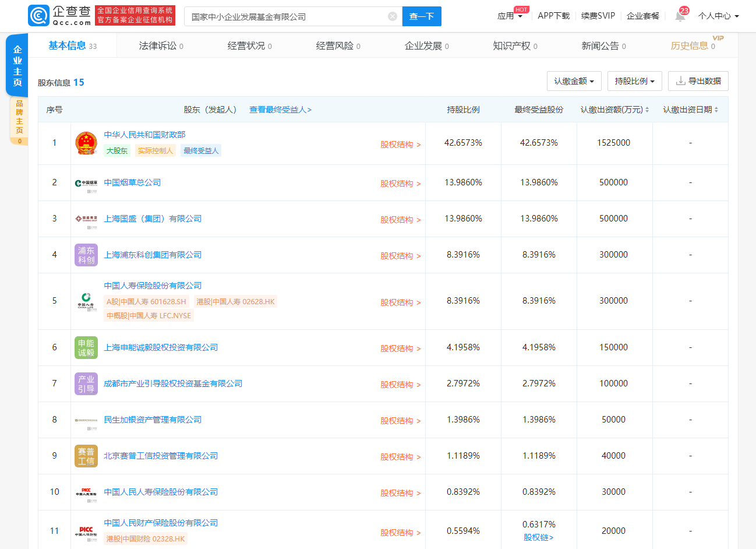Open the PICC property insurance logo

coord(86,531)
